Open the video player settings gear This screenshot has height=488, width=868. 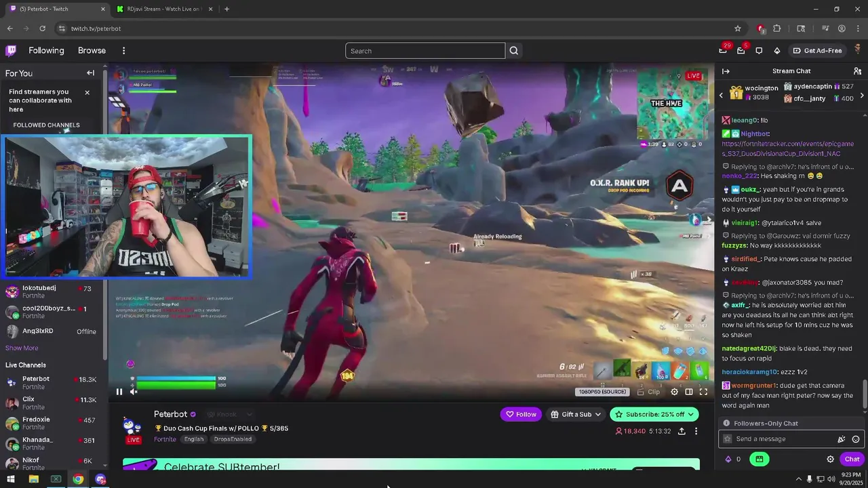coord(674,392)
